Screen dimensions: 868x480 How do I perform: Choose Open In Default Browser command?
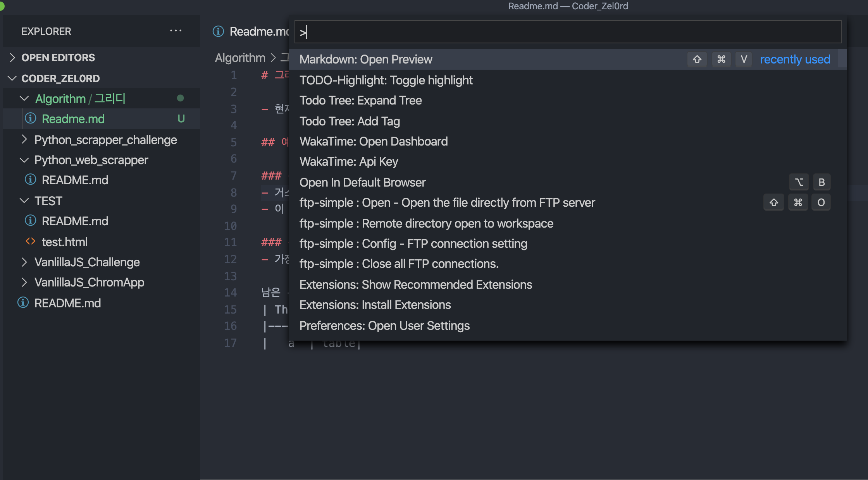(362, 182)
